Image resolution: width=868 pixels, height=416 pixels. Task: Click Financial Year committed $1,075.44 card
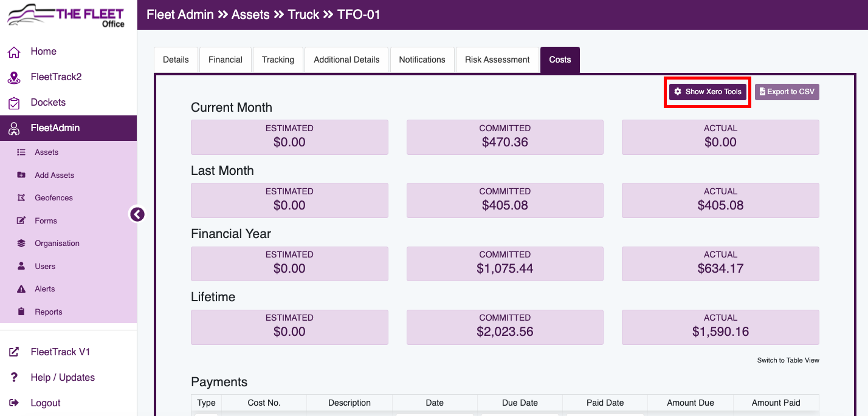(x=505, y=264)
